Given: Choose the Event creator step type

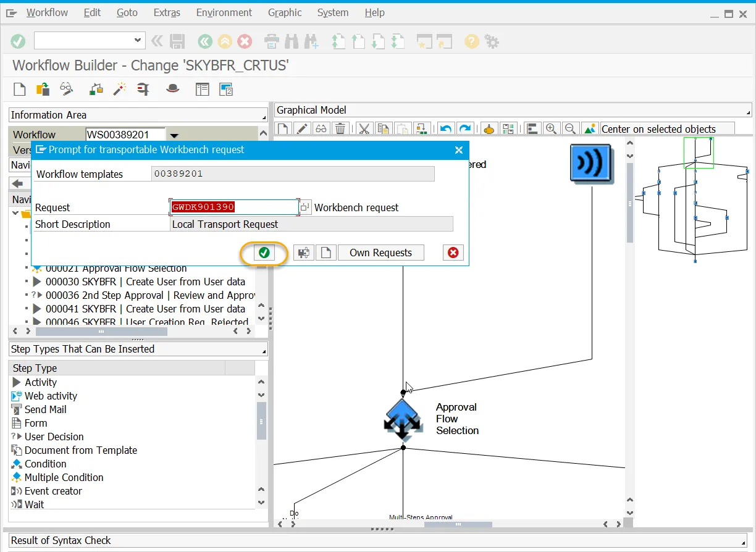Looking at the screenshot, I should click(53, 491).
